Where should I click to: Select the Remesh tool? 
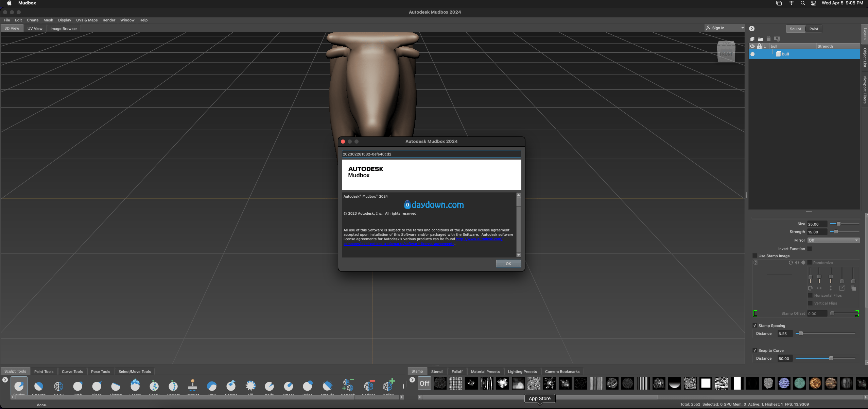[348, 386]
